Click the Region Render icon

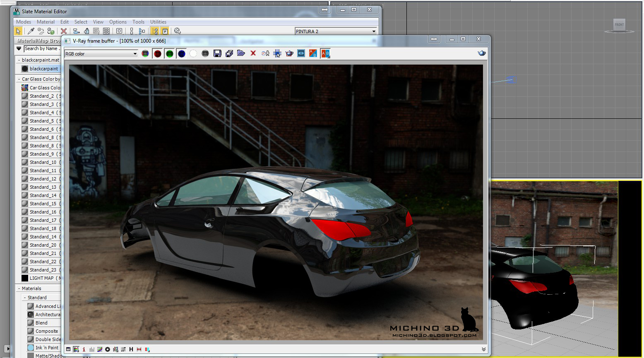pos(277,53)
